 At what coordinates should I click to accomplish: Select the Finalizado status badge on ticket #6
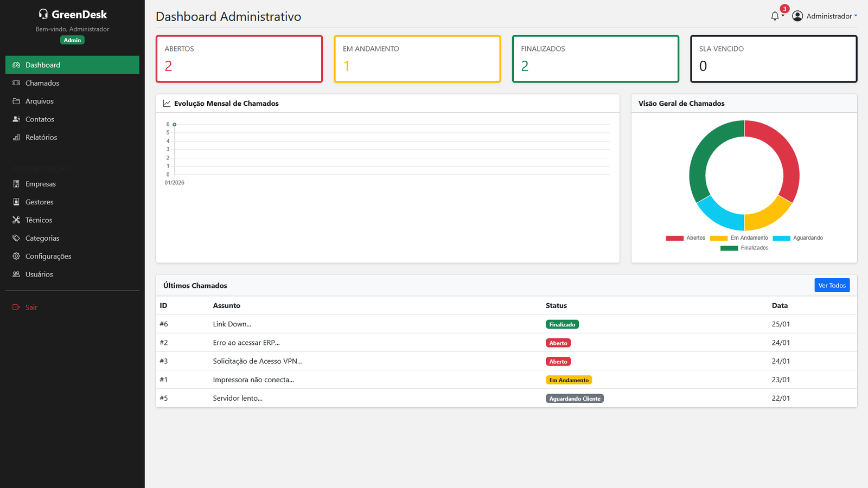pyautogui.click(x=562, y=324)
